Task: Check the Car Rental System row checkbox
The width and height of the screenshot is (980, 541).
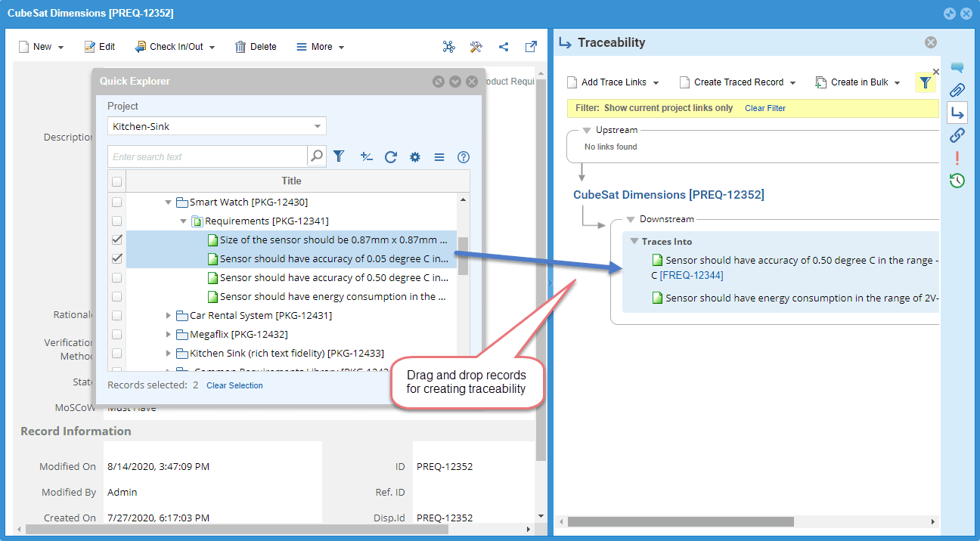Action: (116, 315)
